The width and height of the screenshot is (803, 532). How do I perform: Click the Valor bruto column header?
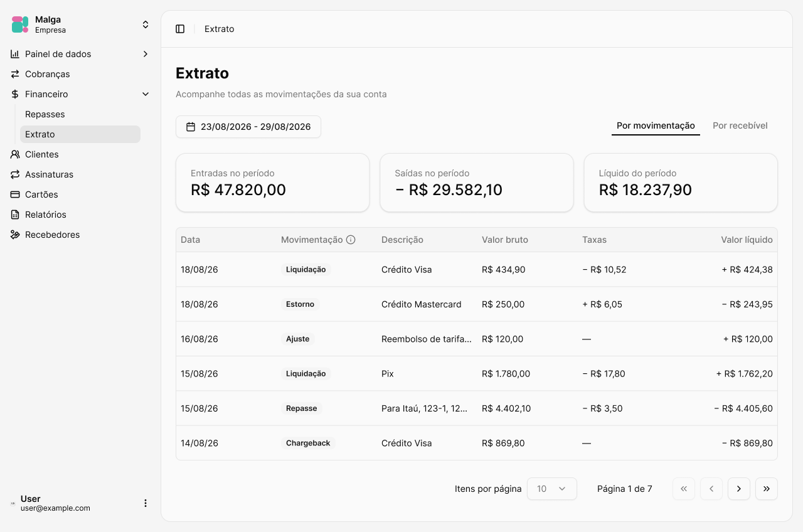point(505,240)
